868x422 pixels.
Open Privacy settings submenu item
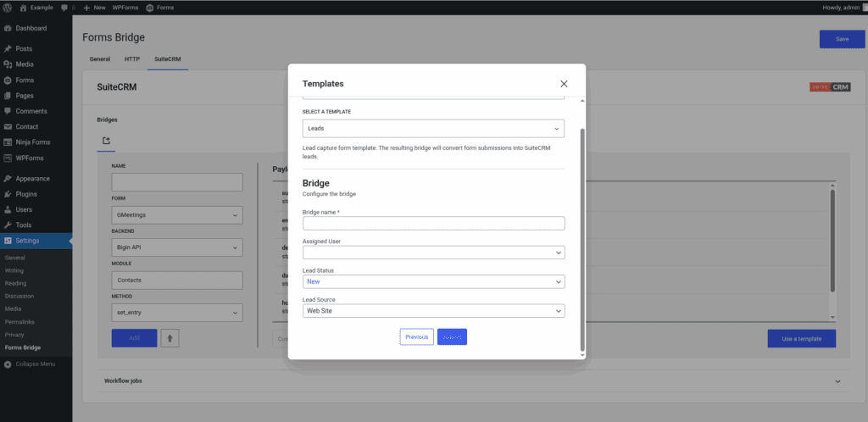pyautogui.click(x=14, y=335)
